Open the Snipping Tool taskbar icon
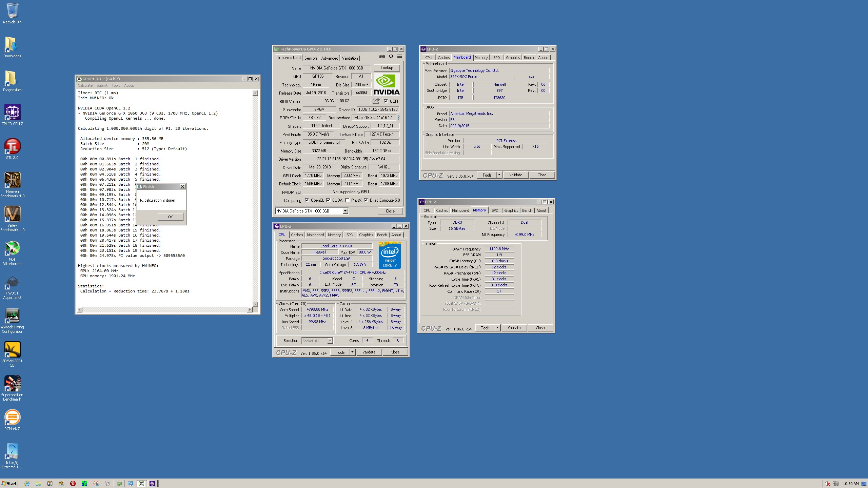Screen dimensions: 868x488 pos(96,484)
